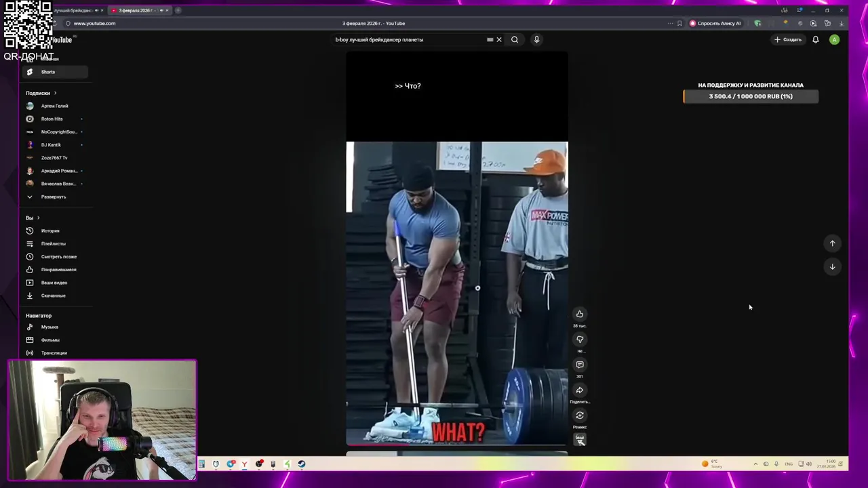Open DJ Kantik subscription channel
The width and height of the screenshot is (868, 488).
point(54,144)
